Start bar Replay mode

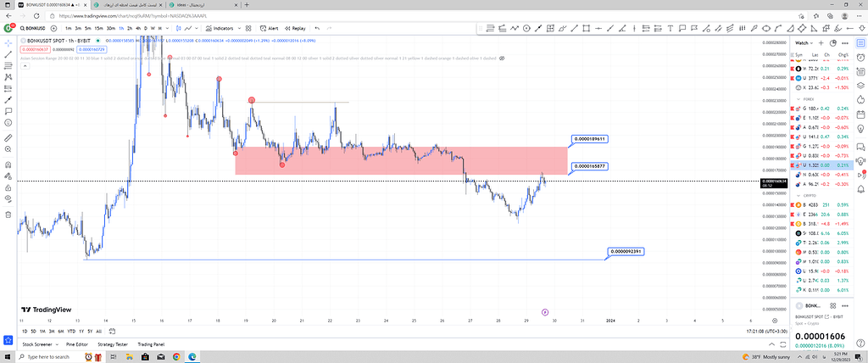click(296, 28)
